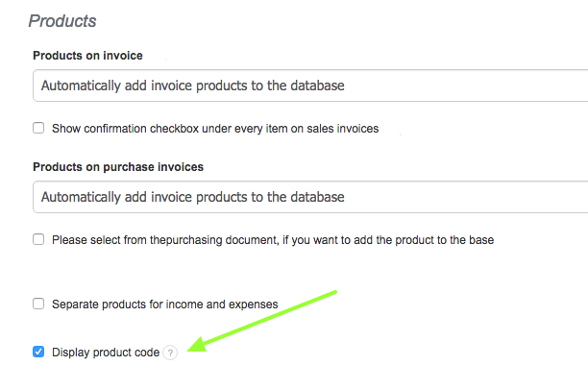Click the help icon beside Display product code
588x390 pixels.
170,353
